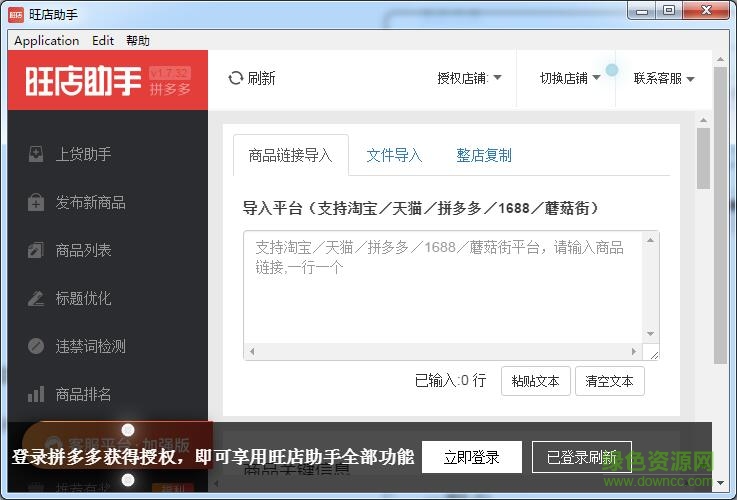Click the text area's down scroll arrow

tap(651, 334)
